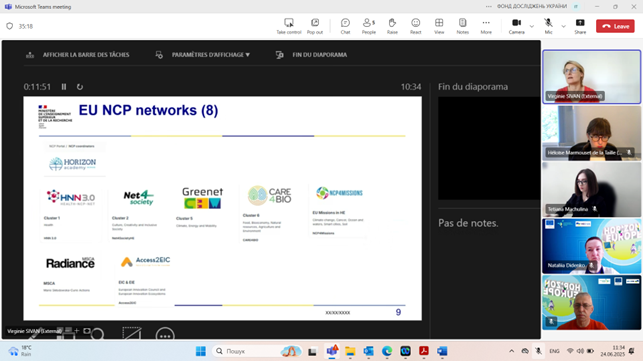Share your screen with Share button

[580, 26]
